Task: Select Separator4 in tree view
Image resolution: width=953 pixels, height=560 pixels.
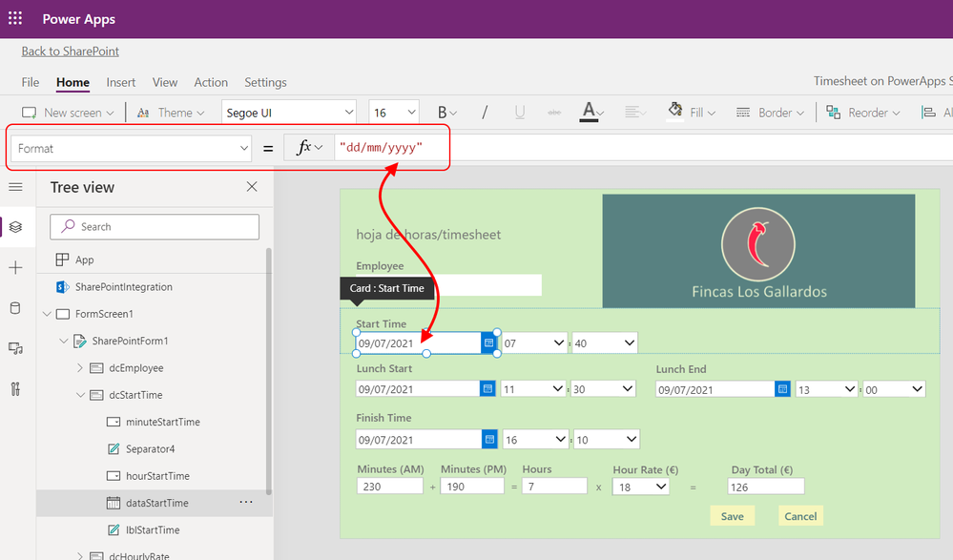Action: [152, 449]
